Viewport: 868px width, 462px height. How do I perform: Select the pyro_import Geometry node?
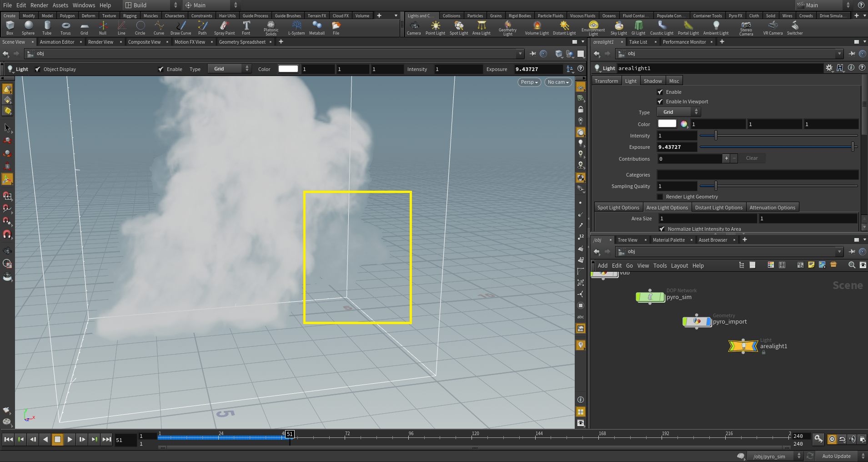click(x=697, y=322)
